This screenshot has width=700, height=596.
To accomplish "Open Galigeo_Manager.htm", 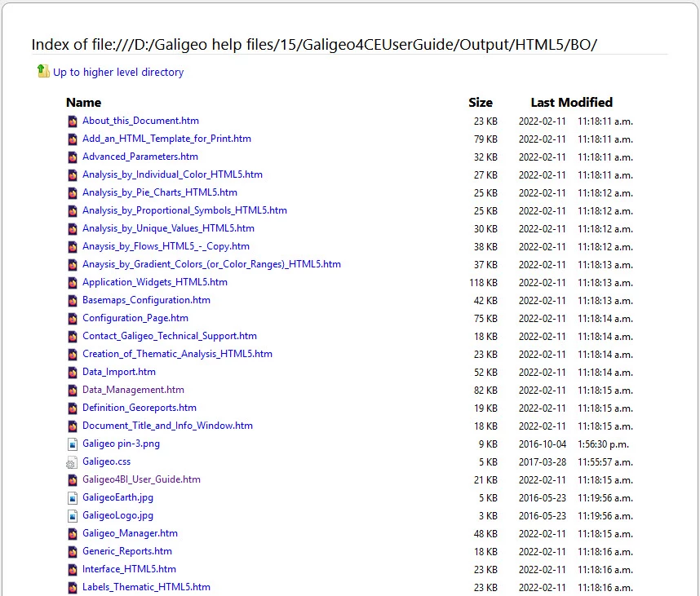I will point(130,533).
